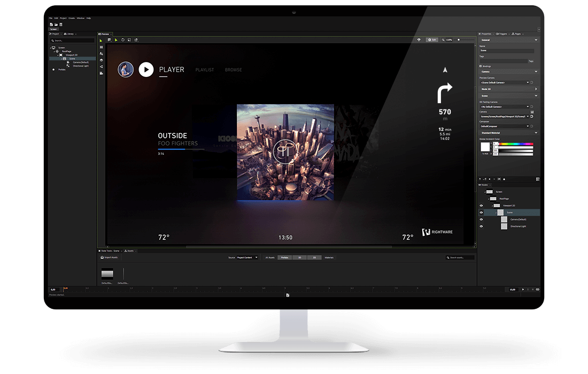Click the Import Assets button
This screenshot has width=588, height=374.
click(109, 258)
